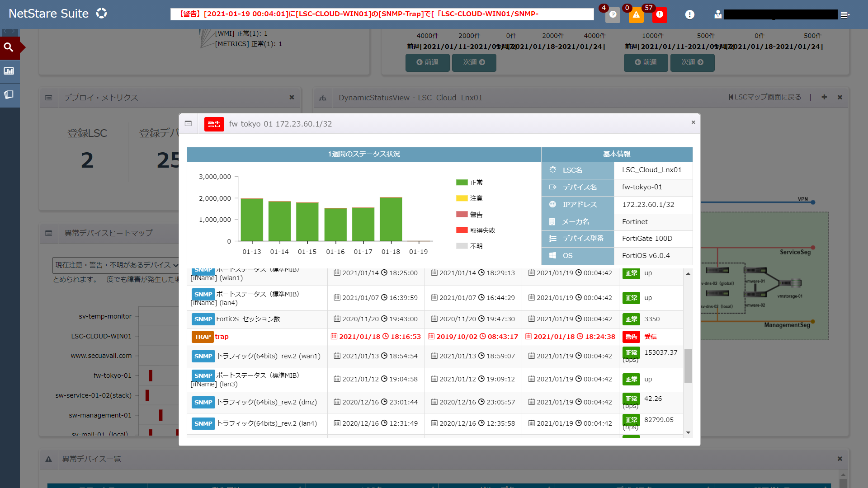Close the 異常デバイス一覧 panel

pyautogui.click(x=840, y=459)
